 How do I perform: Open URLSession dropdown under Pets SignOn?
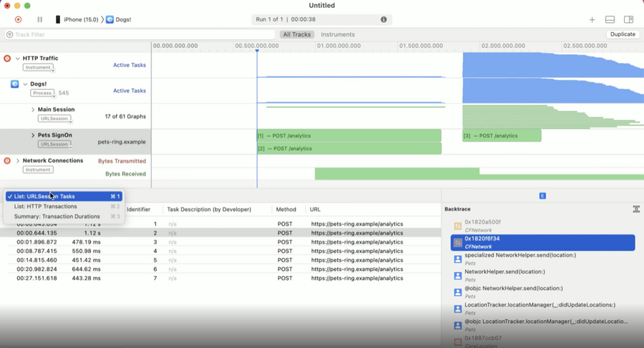55,144
